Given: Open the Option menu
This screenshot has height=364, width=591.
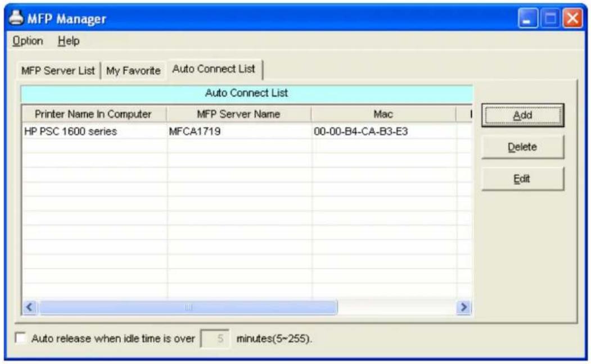Looking at the screenshot, I should pos(28,40).
